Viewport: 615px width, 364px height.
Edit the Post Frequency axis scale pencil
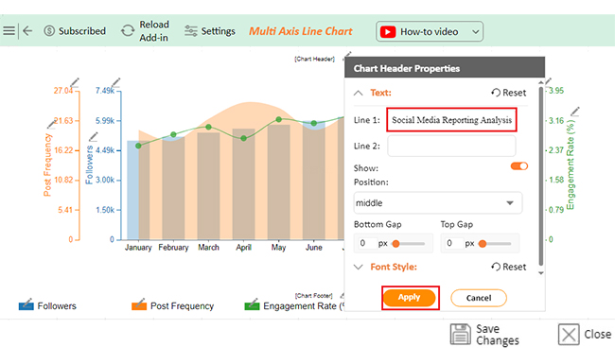pos(75,82)
